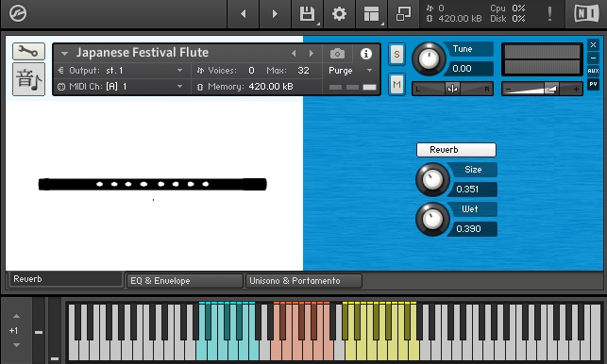
Task: Open the save floppy disk menu
Action: 308,14
